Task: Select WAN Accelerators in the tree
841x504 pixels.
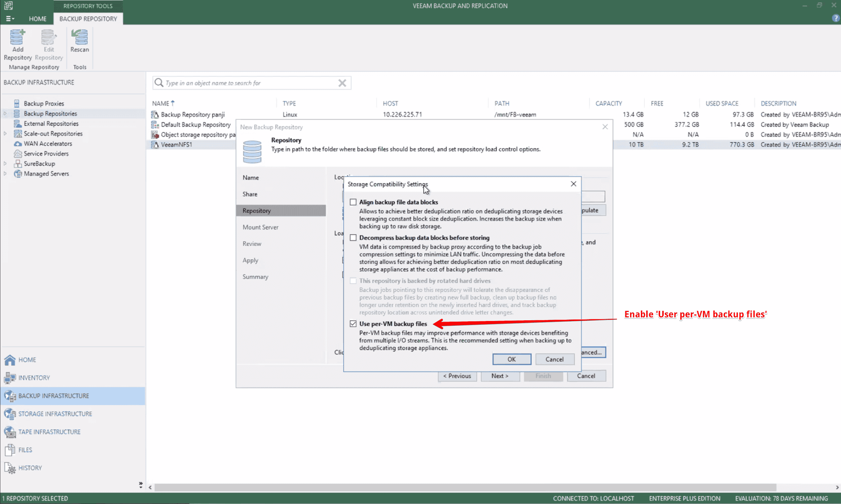Action: click(x=48, y=144)
